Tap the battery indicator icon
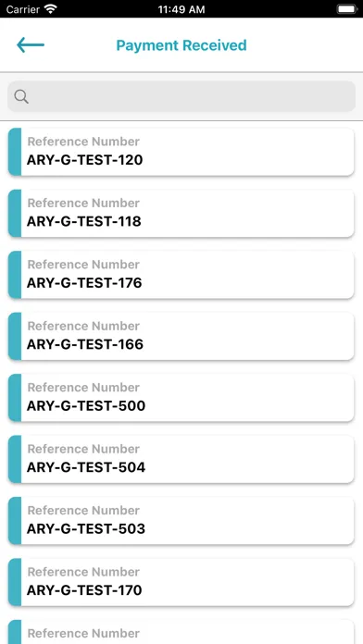The width and height of the screenshot is (363, 644). click(x=347, y=9)
